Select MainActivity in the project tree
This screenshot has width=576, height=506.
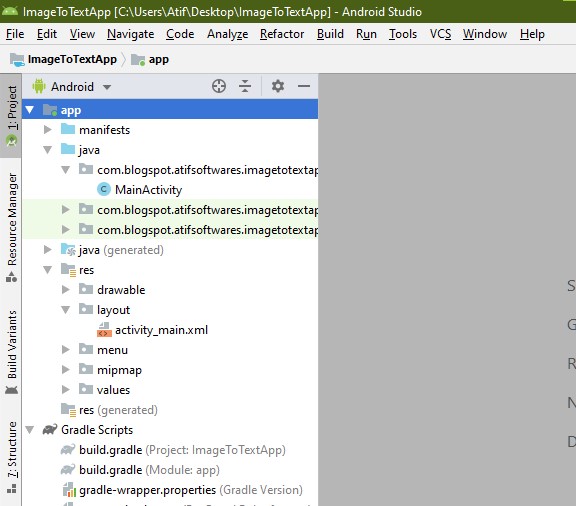(x=148, y=190)
